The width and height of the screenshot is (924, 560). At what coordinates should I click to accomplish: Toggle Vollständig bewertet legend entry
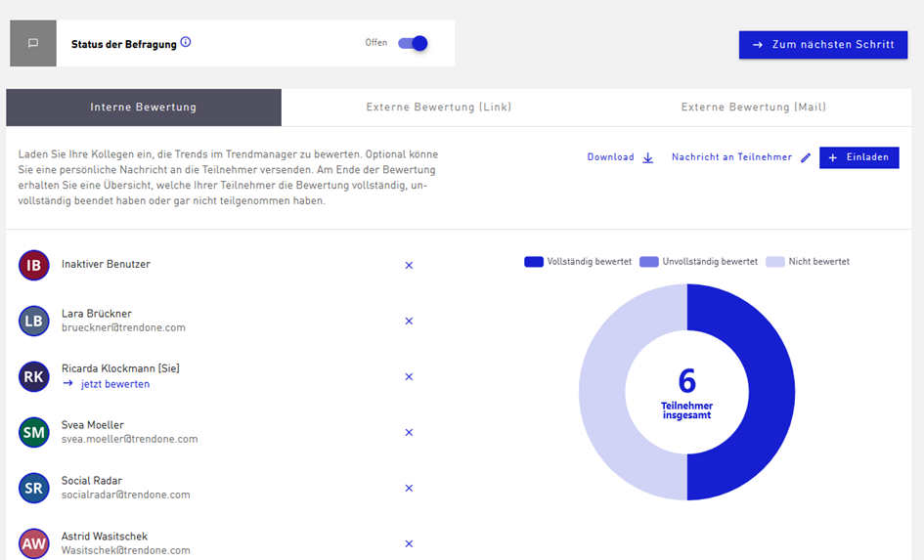(578, 262)
